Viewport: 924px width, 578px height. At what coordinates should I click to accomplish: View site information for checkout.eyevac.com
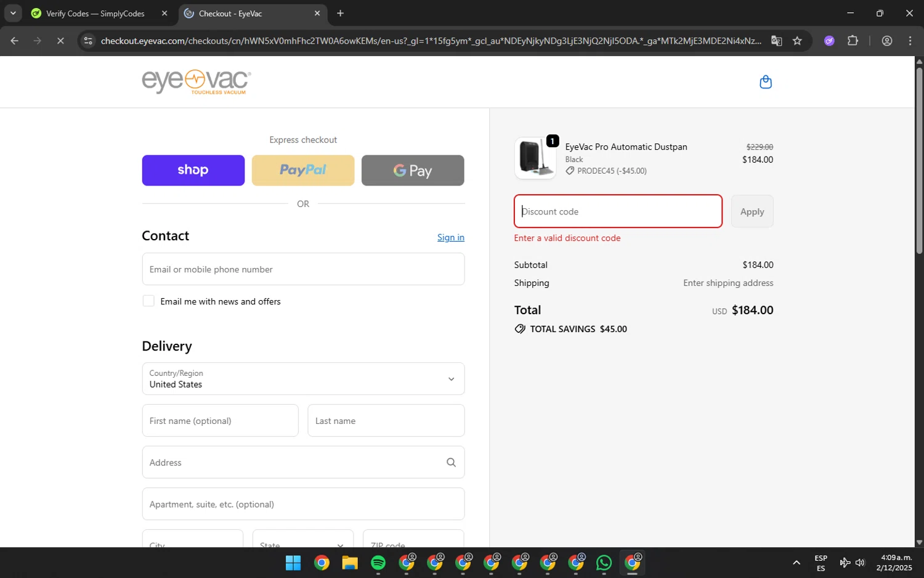(88, 41)
